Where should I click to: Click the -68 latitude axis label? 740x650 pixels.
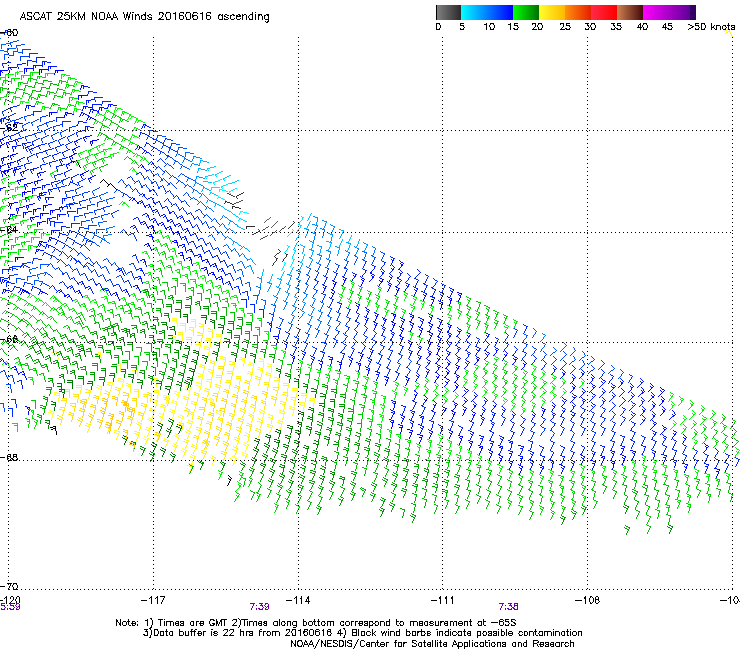[x=9, y=457]
